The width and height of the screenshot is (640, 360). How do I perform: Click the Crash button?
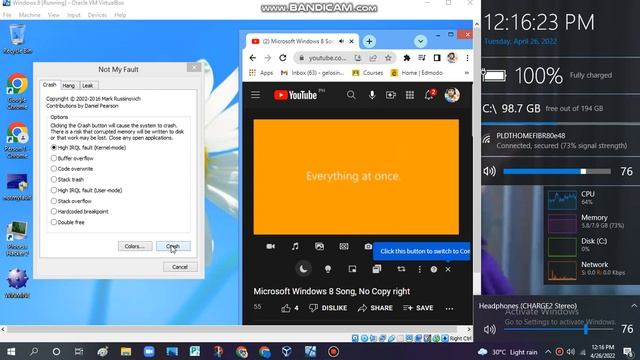(173, 246)
